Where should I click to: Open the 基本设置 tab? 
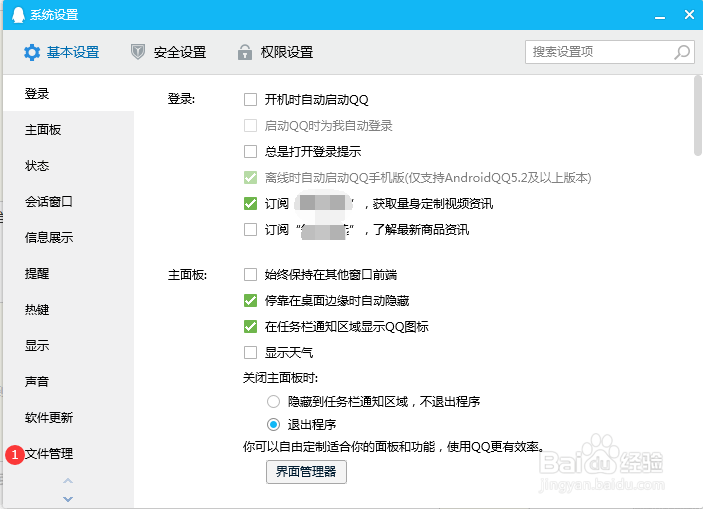point(61,52)
